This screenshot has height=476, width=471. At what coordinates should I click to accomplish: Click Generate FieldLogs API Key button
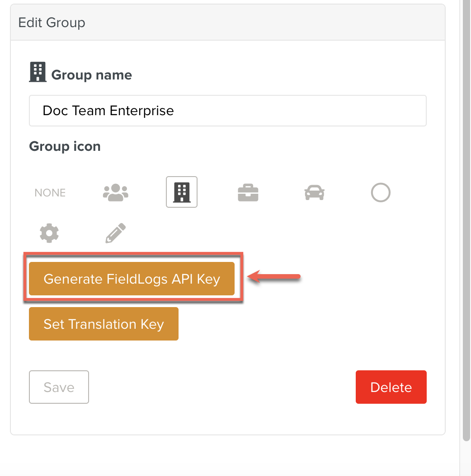click(x=132, y=279)
